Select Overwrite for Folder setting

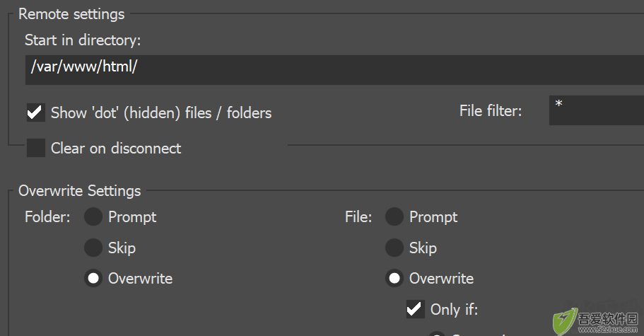93,279
